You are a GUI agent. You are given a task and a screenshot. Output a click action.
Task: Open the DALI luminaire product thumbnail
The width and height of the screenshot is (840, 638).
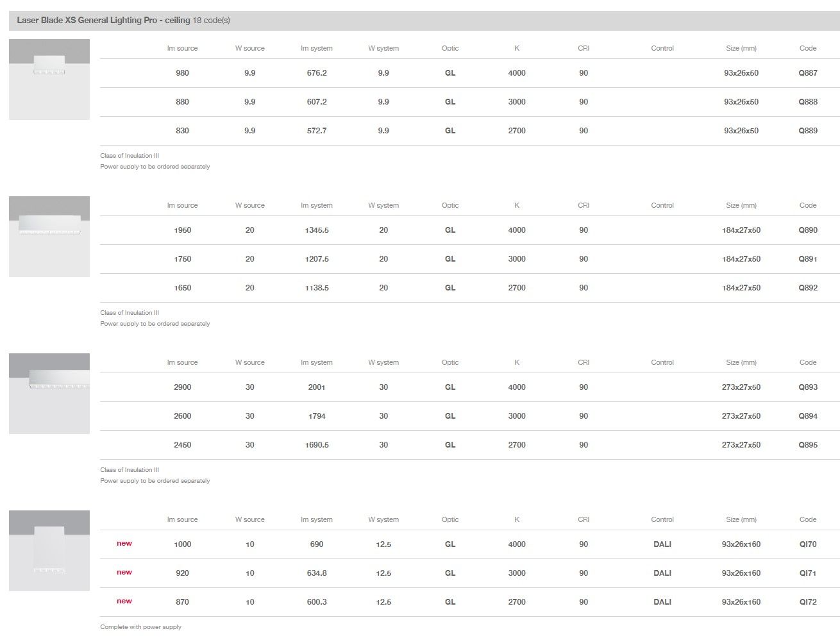49,551
